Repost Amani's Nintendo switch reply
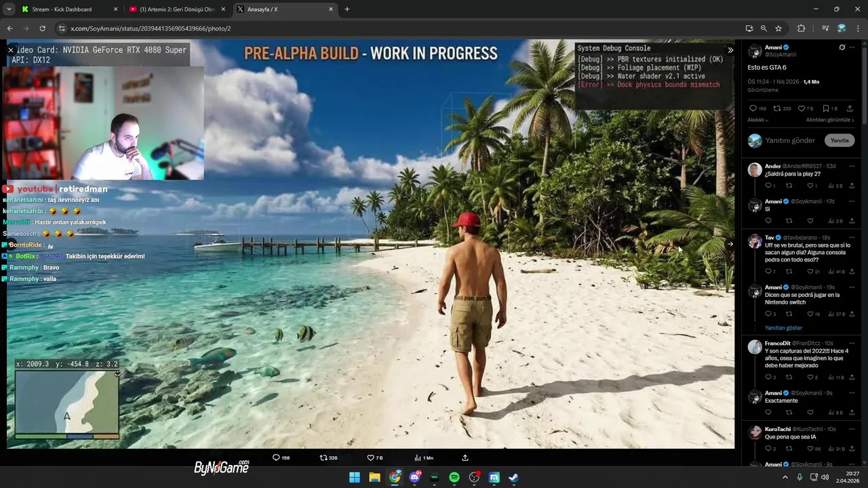868x488 pixels. click(x=789, y=314)
